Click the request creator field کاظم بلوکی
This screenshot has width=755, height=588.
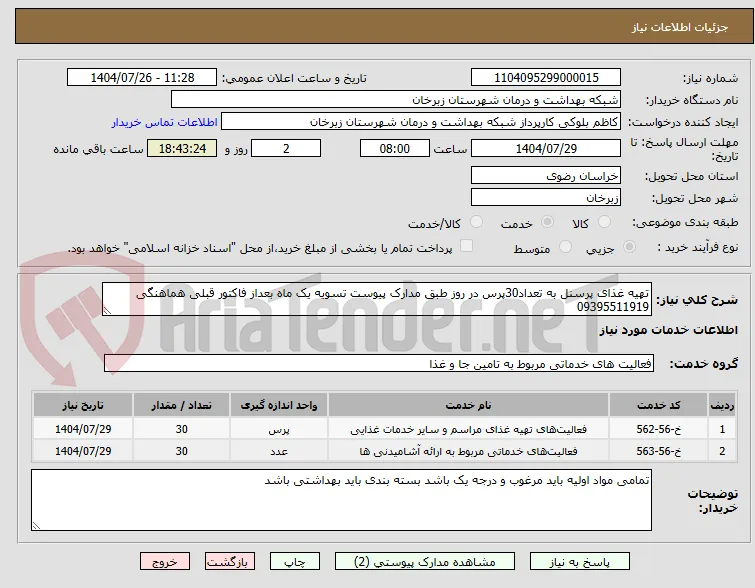[421, 122]
